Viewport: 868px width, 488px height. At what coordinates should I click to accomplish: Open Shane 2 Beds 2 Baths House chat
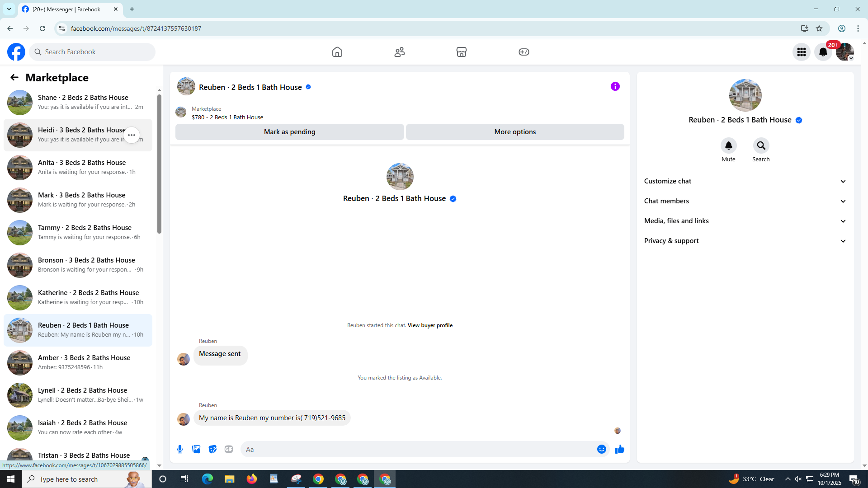(78, 103)
